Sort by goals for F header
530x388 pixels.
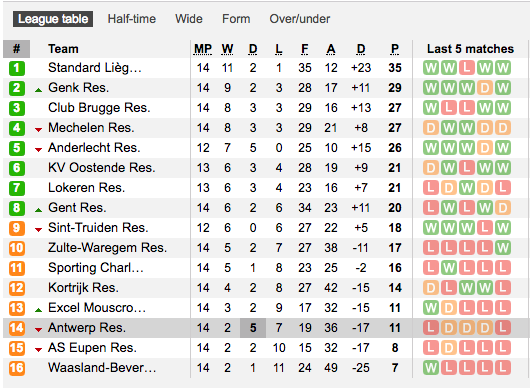pyautogui.click(x=305, y=49)
